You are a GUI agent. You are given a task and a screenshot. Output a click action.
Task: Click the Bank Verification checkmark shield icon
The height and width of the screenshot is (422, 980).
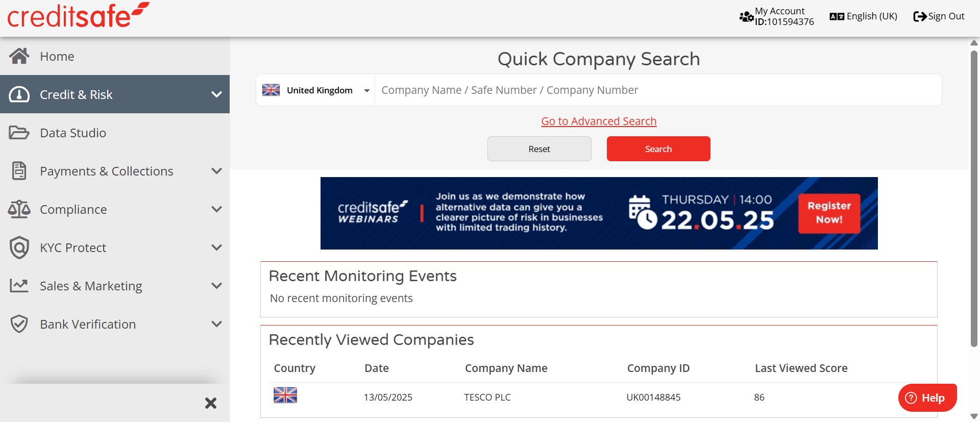click(19, 324)
